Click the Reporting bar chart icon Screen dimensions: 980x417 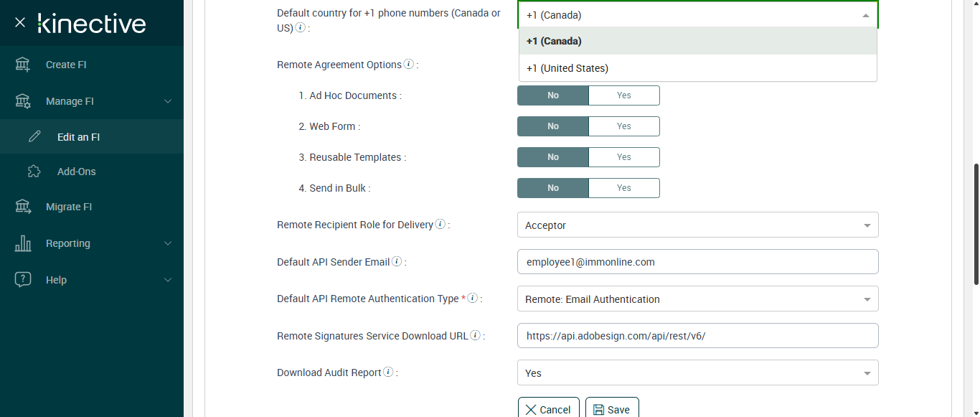pyautogui.click(x=23, y=243)
